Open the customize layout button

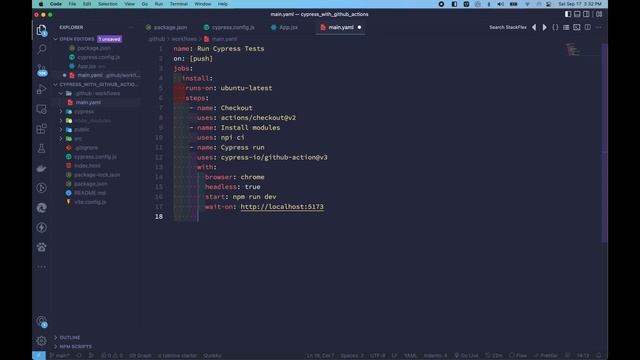(x=599, y=14)
